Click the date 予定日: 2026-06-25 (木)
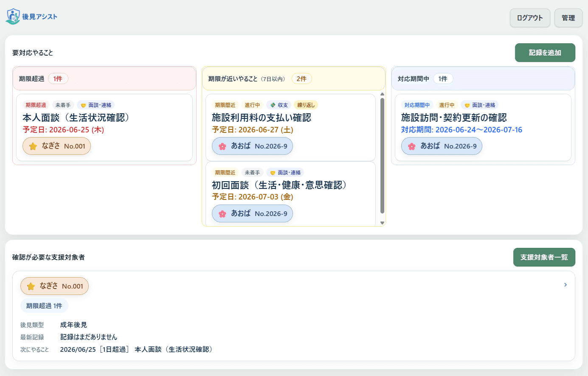588x376 pixels. pos(63,130)
